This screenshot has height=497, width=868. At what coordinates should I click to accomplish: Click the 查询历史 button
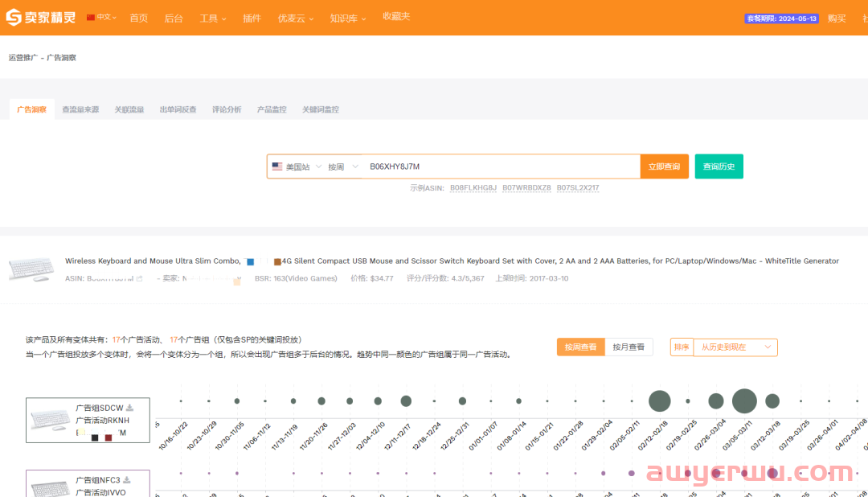(719, 166)
